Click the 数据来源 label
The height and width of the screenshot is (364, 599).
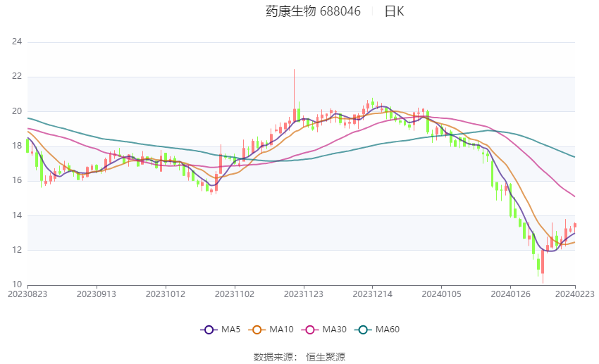click(x=273, y=357)
